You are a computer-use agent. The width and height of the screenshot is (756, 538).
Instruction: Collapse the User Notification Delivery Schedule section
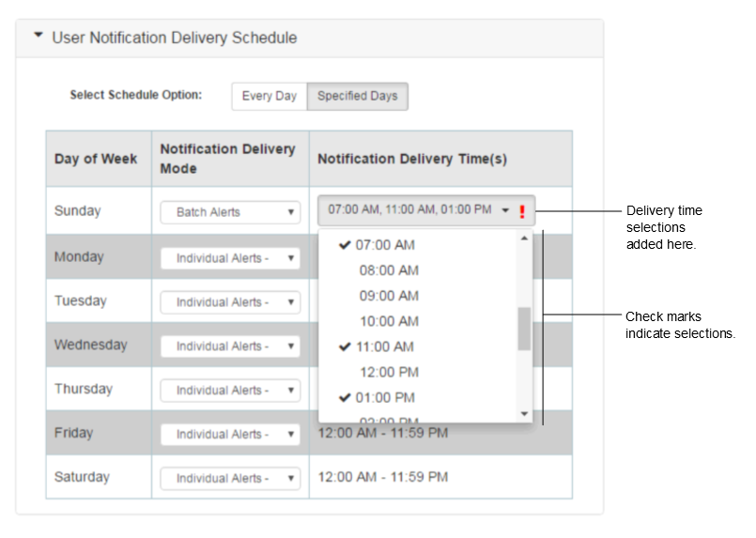(39, 38)
